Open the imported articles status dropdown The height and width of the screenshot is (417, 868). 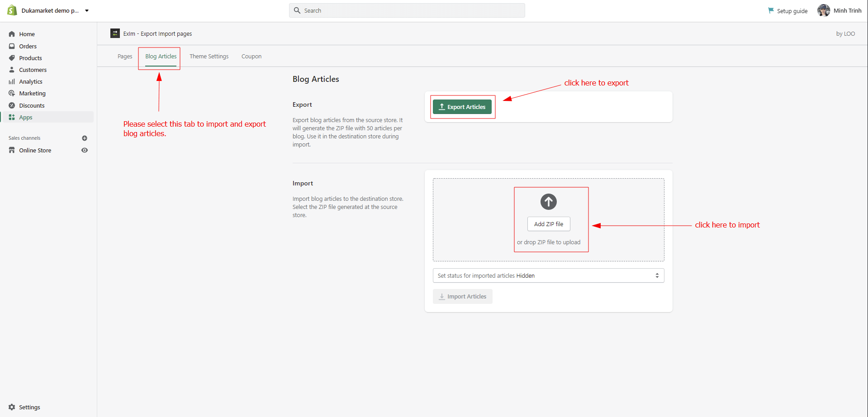coord(548,275)
